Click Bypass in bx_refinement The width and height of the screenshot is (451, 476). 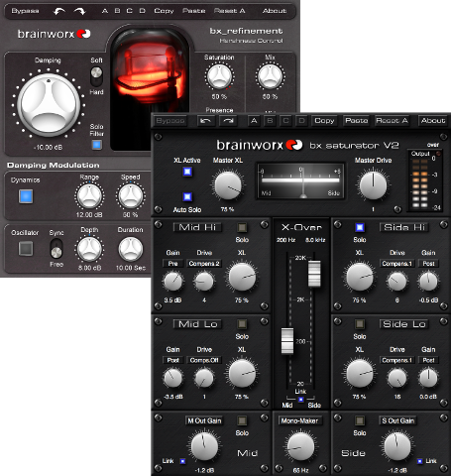click(x=25, y=11)
